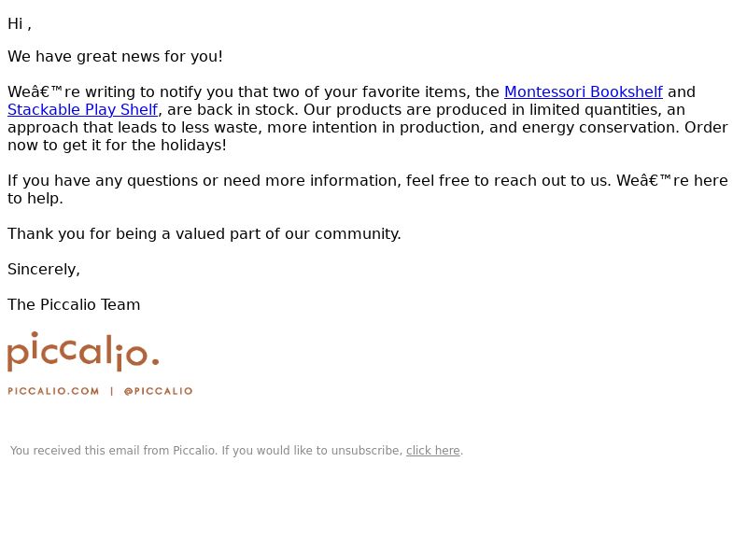Open the Stackable Play Shelf link

[x=82, y=109]
